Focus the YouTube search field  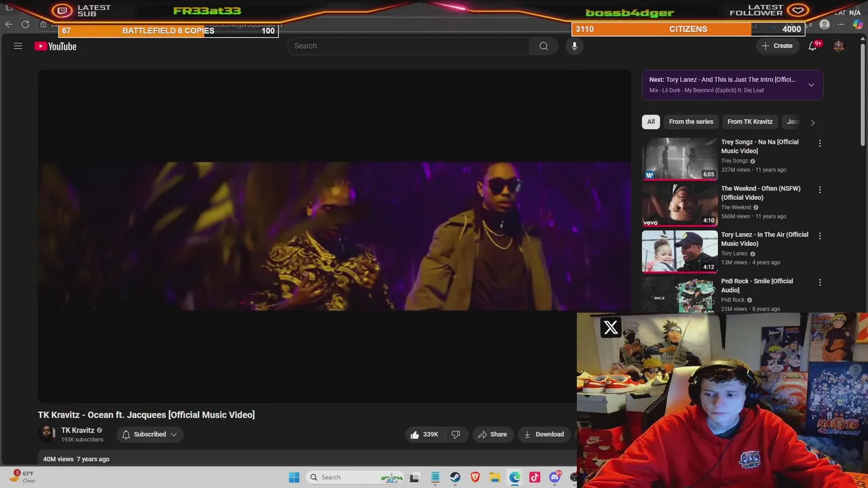(409, 46)
